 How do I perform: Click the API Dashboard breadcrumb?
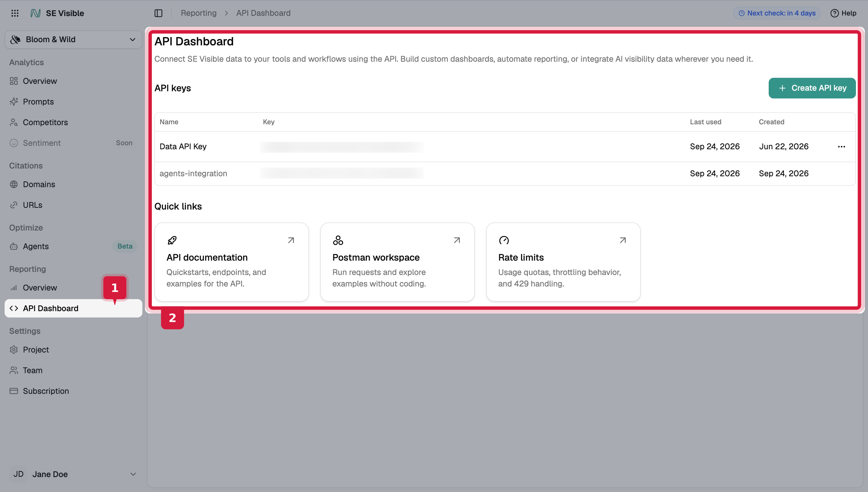(x=263, y=13)
